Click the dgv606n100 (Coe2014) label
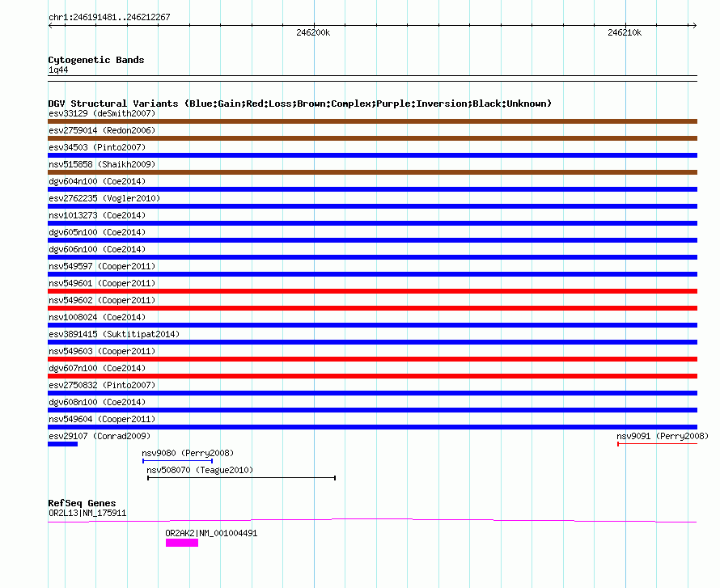This screenshot has width=720, height=588. pyautogui.click(x=97, y=249)
